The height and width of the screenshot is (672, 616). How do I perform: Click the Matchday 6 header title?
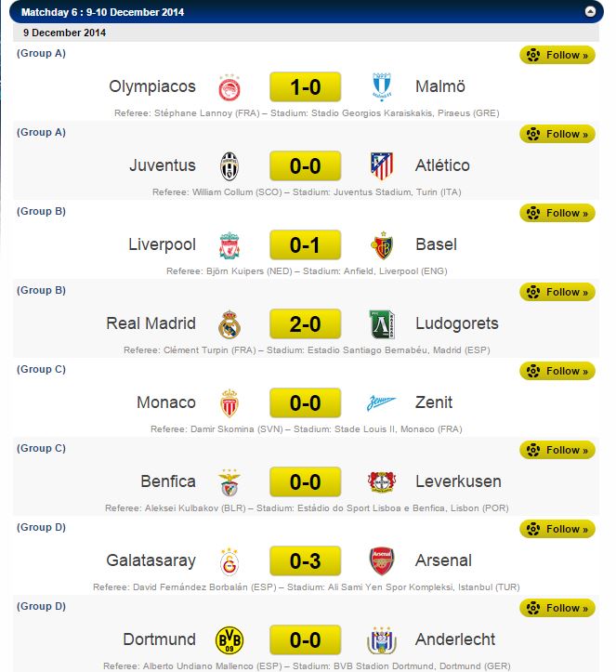pos(102,12)
